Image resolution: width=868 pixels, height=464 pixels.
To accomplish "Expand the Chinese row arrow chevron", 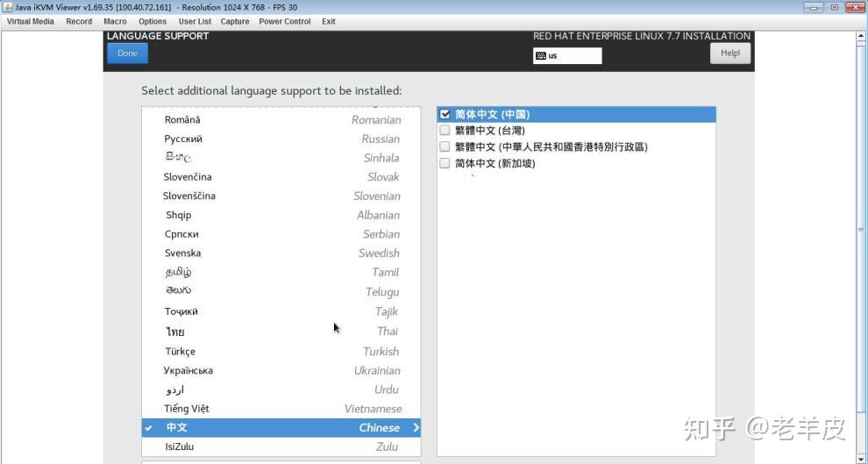I will point(416,428).
